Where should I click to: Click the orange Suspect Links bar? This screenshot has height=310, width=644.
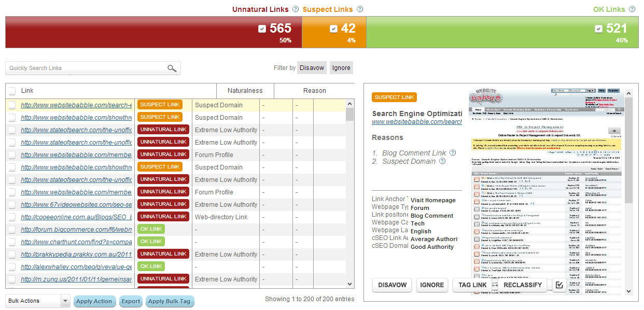[x=334, y=32]
